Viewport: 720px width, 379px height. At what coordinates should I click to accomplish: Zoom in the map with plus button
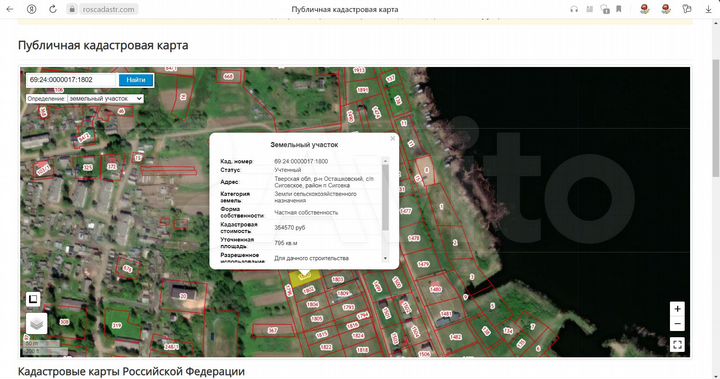[677, 309]
